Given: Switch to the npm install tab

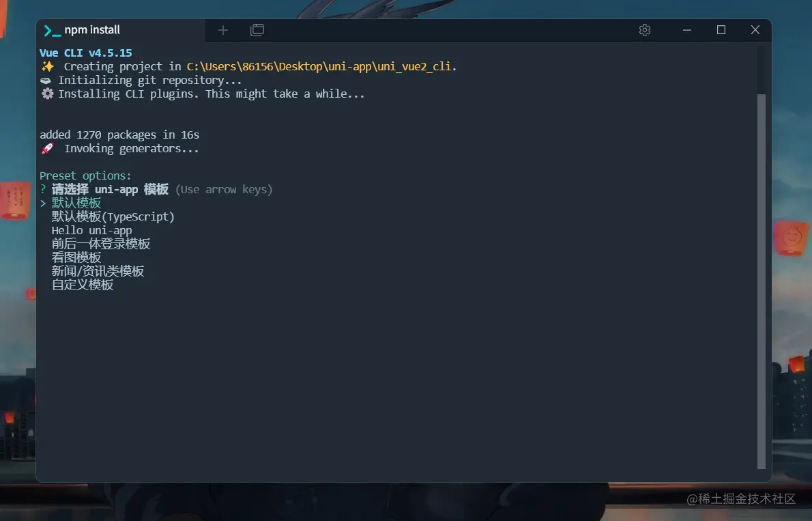Looking at the screenshot, I should (92, 30).
